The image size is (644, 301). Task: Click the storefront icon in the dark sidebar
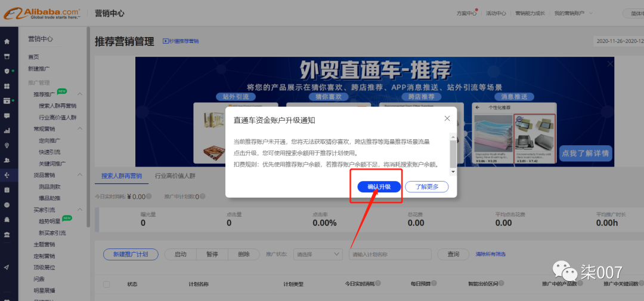coord(7,56)
